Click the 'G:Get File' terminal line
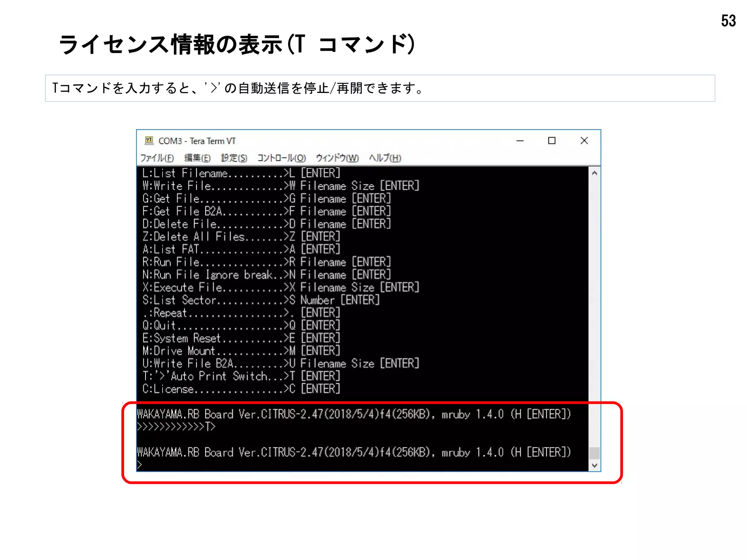 coord(267,199)
